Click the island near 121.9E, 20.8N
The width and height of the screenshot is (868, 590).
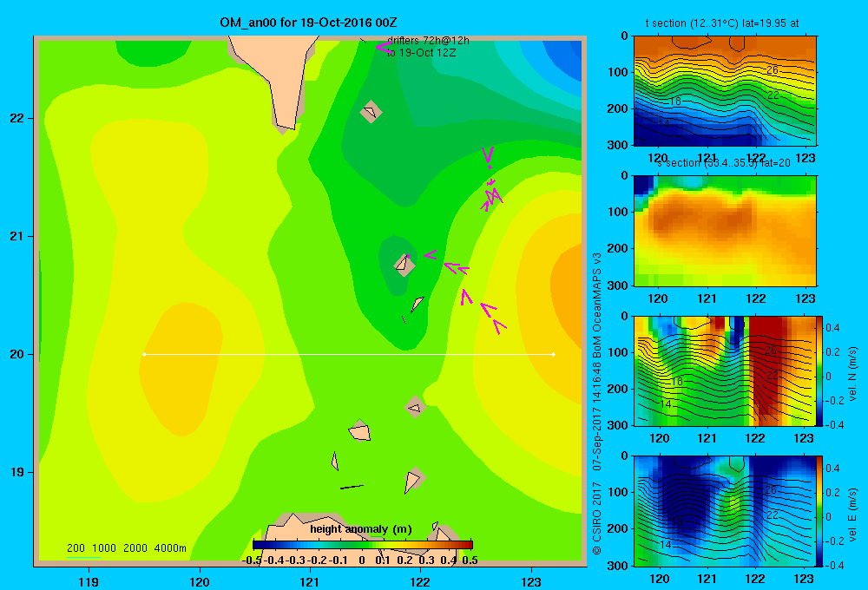point(404,265)
